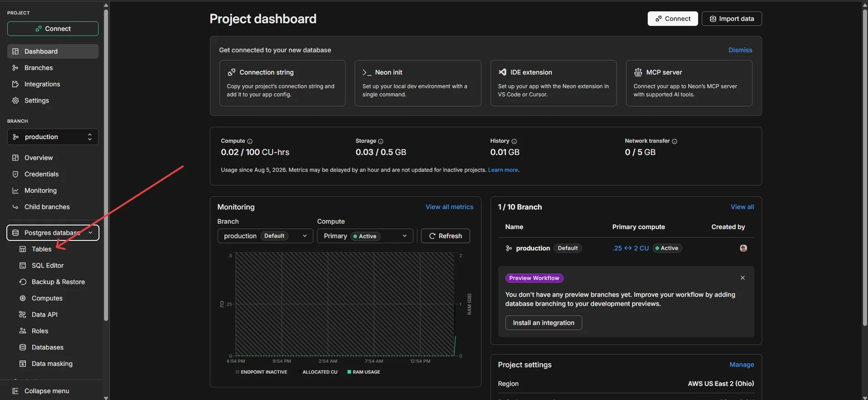The image size is (868, 400).
Task: Open the Monitoring Branch dropdown
Action: (265, 236)
